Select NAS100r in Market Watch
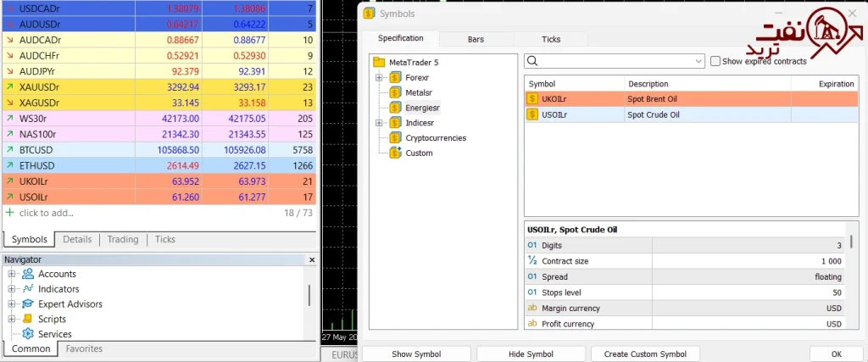Screen dimensions: 868x362 159,134
